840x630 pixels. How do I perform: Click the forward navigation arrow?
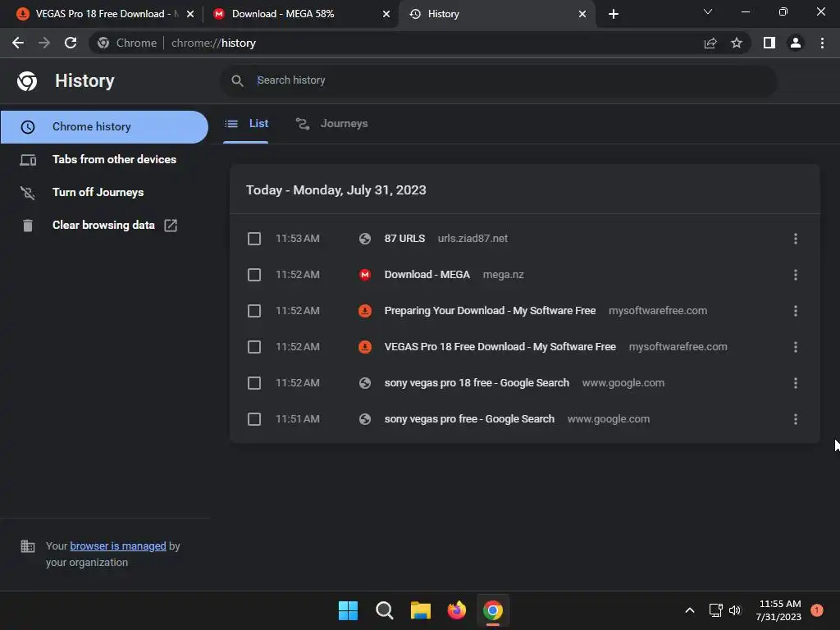point(44,43)
